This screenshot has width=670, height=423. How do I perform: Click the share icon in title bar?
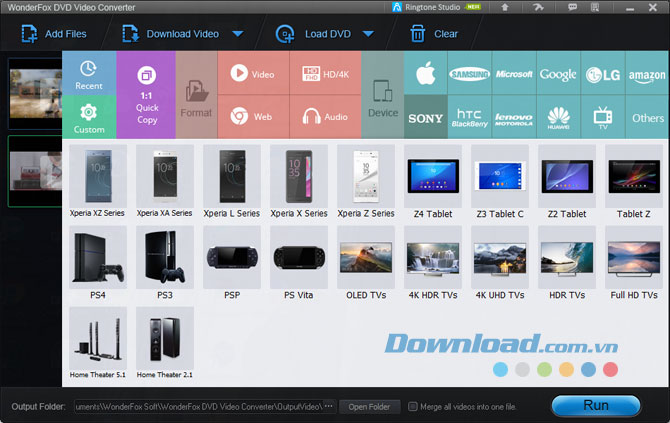[x=538, y=7]
